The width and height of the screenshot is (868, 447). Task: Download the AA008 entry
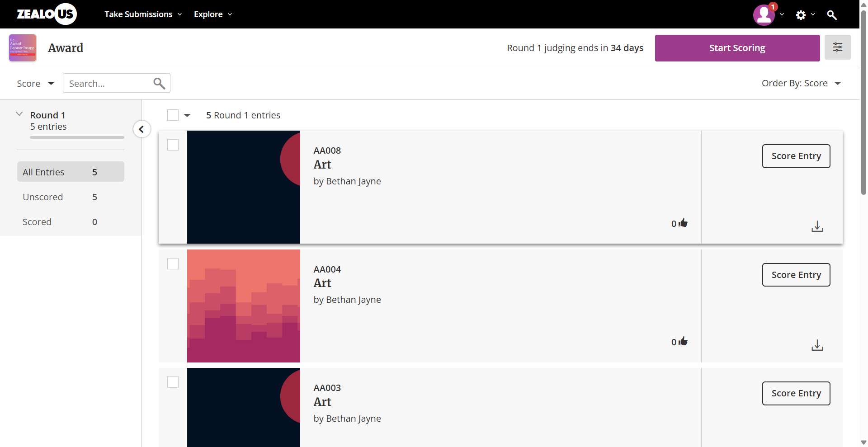coord(817,226)
